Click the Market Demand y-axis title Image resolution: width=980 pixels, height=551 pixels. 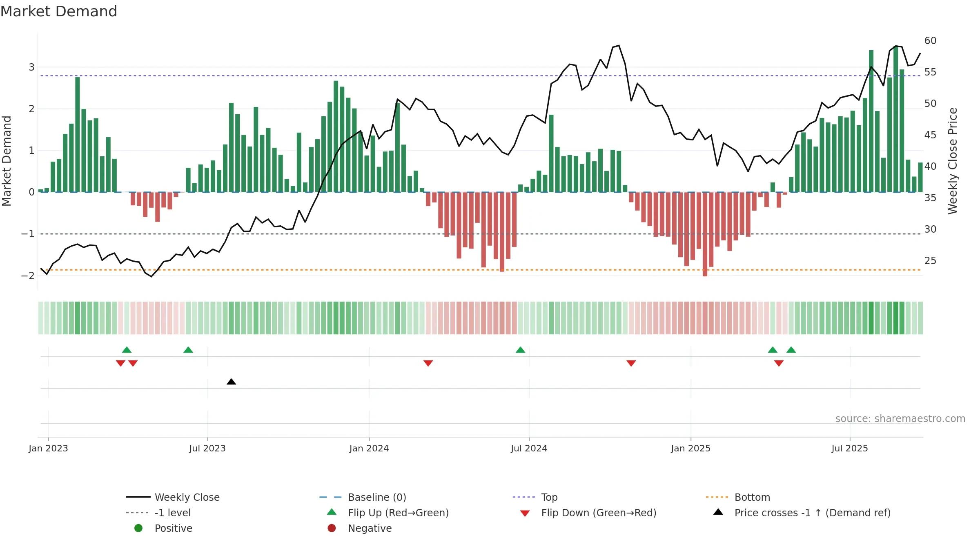coord(7,161)
